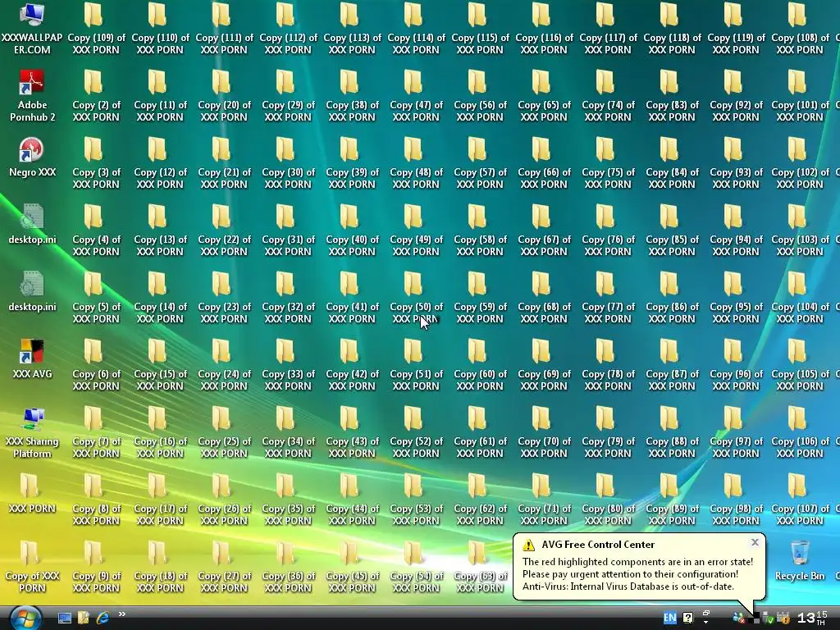Click 'Internal Virus Database is out-of-date' text
Viewport: 840px width, 630px height.
(652, 586)
